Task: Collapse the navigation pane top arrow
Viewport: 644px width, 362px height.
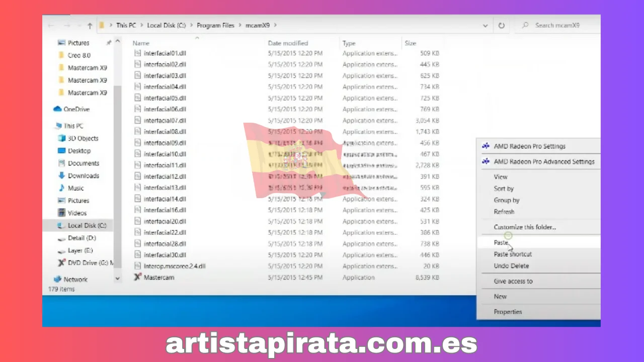Action: [118, 42]
